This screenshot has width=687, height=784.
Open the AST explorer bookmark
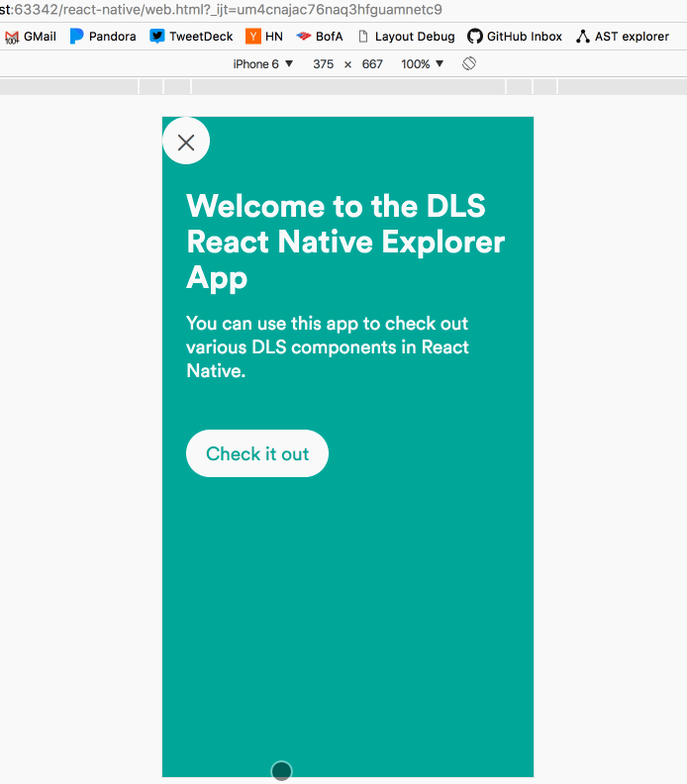pos(623,37)
